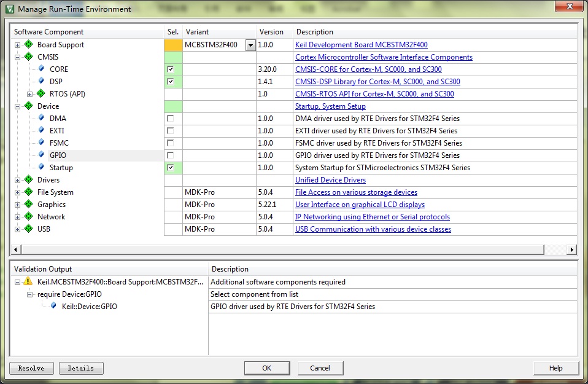Click the Resolve button
Image resolution: width=588 pixels, height=384 pixels.
click(31, 368)
